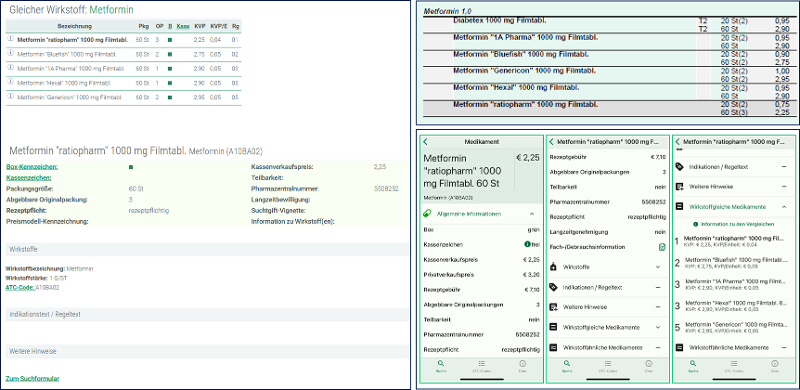
Task: Tap the Weitere Hinweise icon on the rightmost phone screen
Action: (679, 187)
